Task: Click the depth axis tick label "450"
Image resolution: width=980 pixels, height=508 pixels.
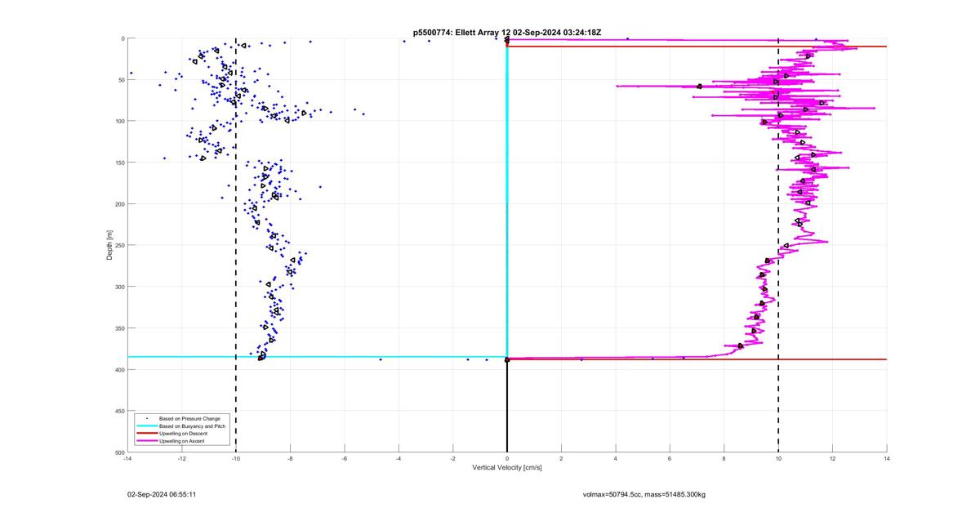Action: 118,411
